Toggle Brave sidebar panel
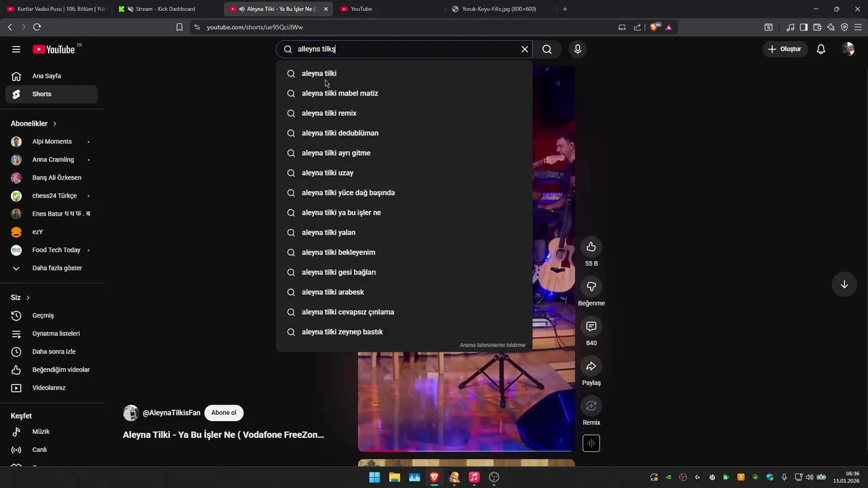The height and width of the screenshot is (488, 868). pyautogui.click(x=804, y=27)
